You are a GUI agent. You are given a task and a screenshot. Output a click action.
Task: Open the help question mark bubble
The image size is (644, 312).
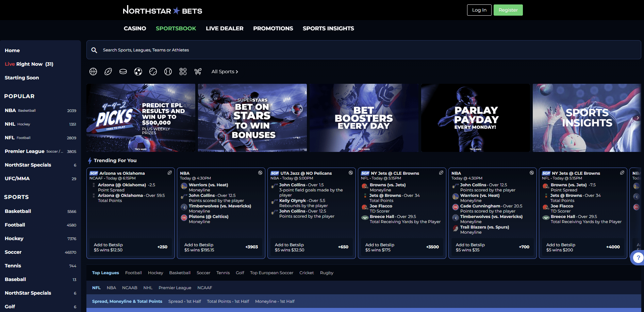[638, 258]
